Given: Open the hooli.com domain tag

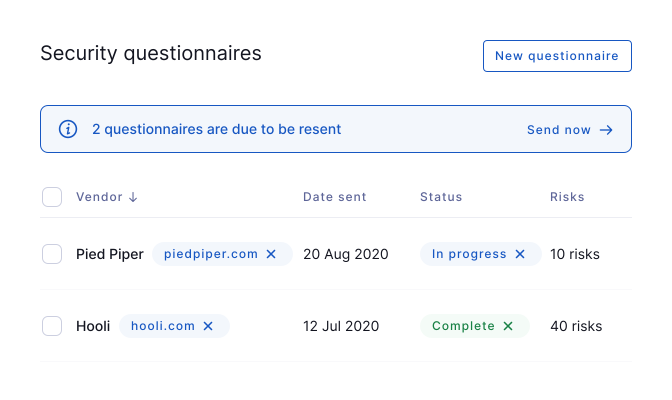Looking at the screenshot, I should [x=163, y=326].
